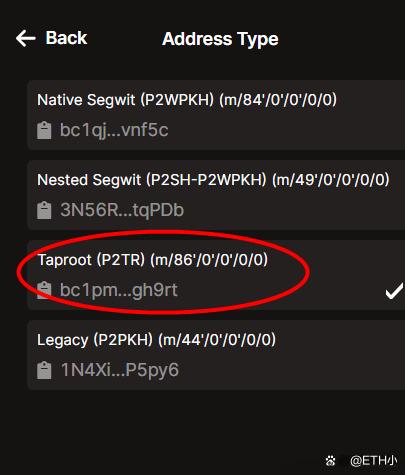Go back using the Back label
Screen dimensions: 405x475
point(66,38)
